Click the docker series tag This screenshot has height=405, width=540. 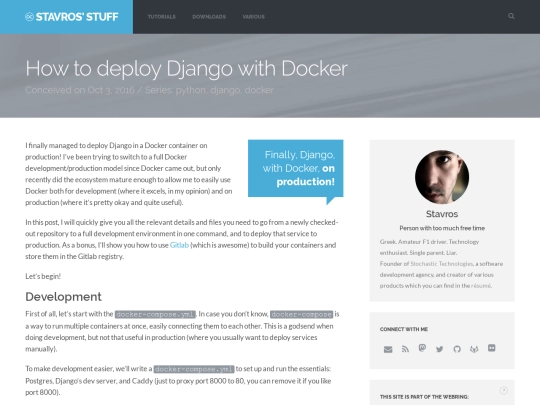coord(259,90)
